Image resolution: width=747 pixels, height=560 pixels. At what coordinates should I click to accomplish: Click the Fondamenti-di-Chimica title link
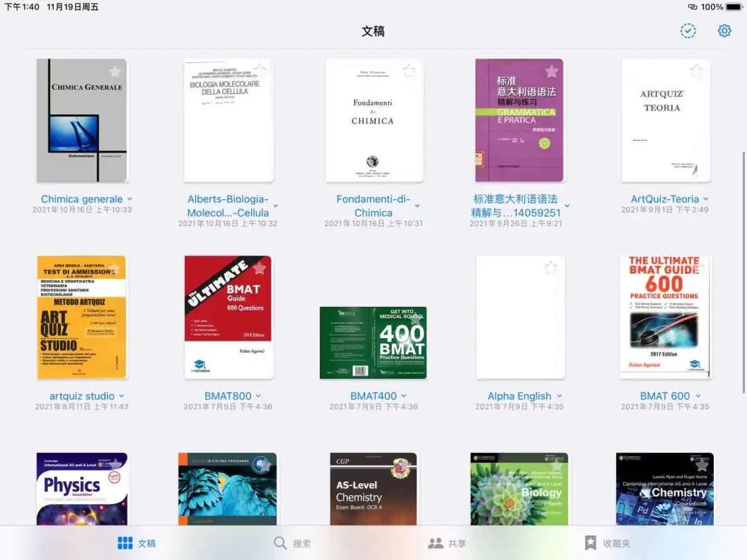pyautogui.click(x=373, y=206)
